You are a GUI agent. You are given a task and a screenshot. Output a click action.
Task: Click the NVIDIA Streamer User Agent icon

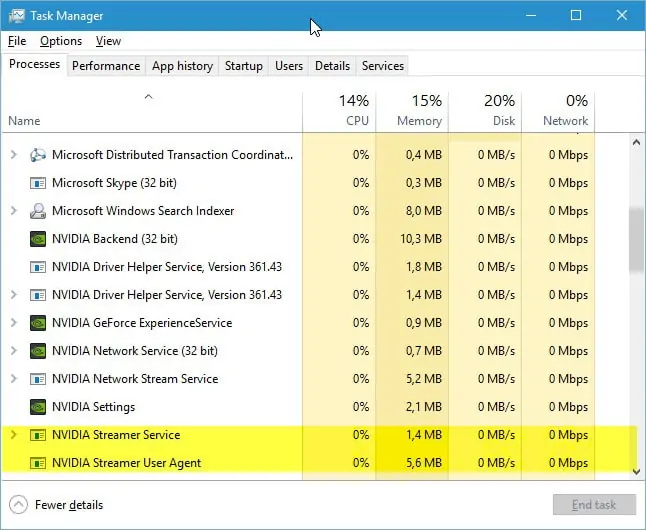[x=37, y=463]
